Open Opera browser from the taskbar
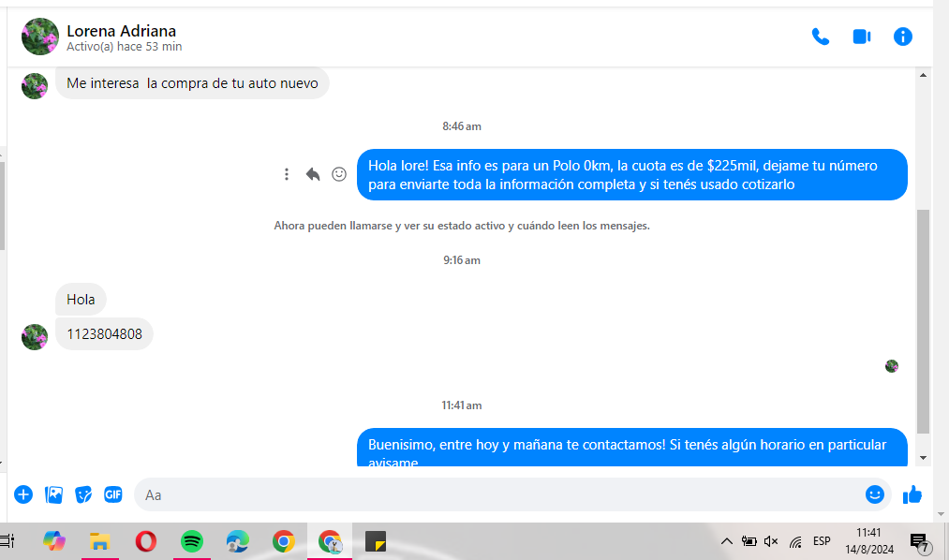The image size is (949, 560). (x=146, y=541)
